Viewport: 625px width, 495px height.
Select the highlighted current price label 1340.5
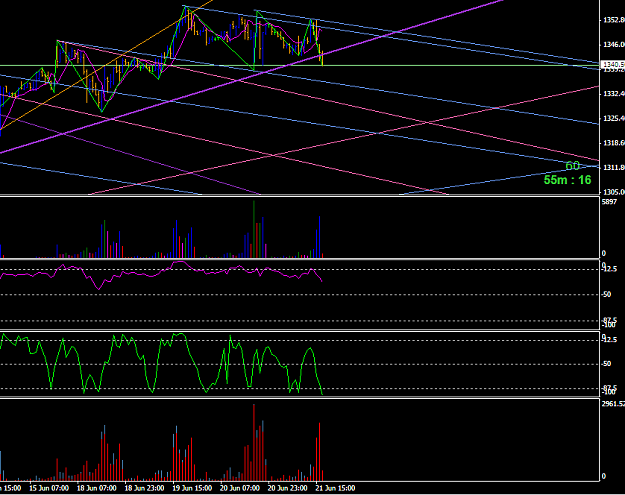coord(613,64)
